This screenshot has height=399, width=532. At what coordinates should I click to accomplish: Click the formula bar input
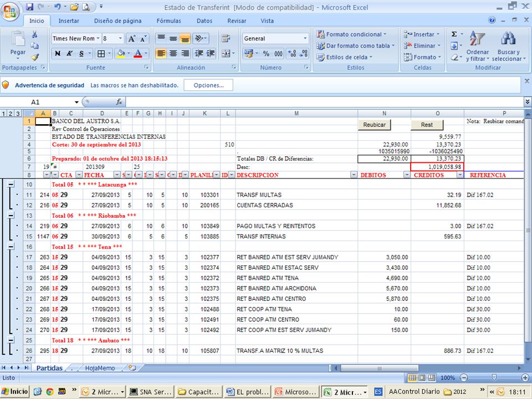[x=324, y=102]
